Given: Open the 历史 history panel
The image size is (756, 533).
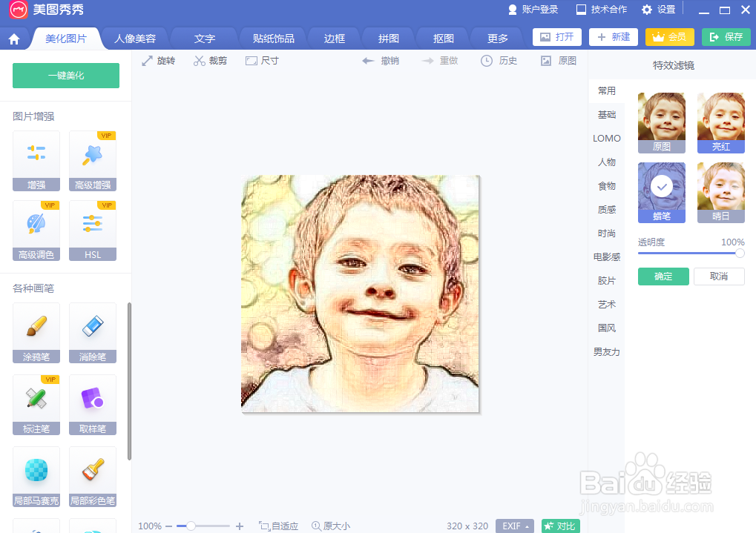Looking at the screenshot, I should tap(499, 61).
